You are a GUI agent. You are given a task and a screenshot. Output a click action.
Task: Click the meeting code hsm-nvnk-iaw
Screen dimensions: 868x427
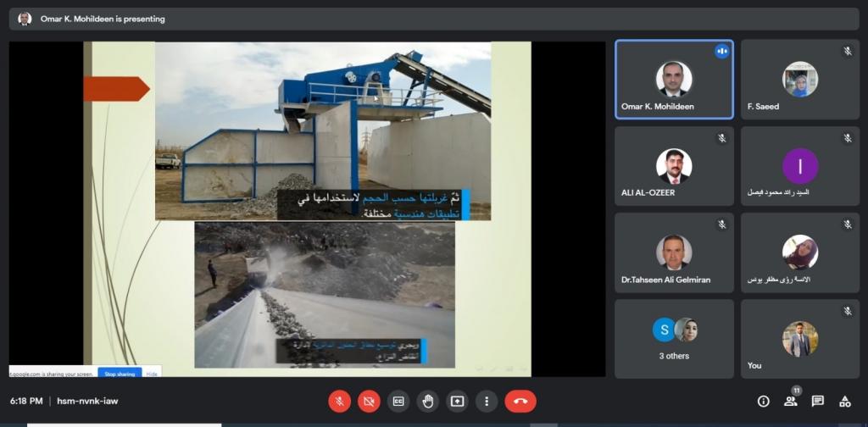tap(87, 401)
